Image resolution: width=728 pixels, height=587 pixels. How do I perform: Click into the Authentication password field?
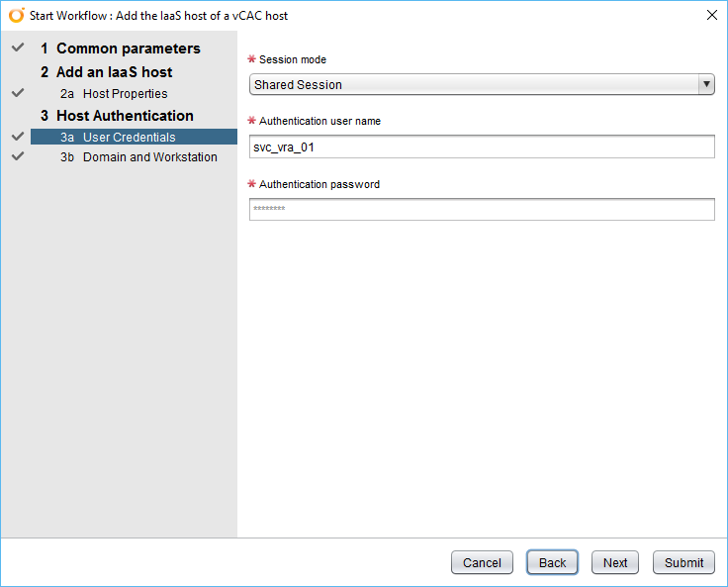pos(482,210)
